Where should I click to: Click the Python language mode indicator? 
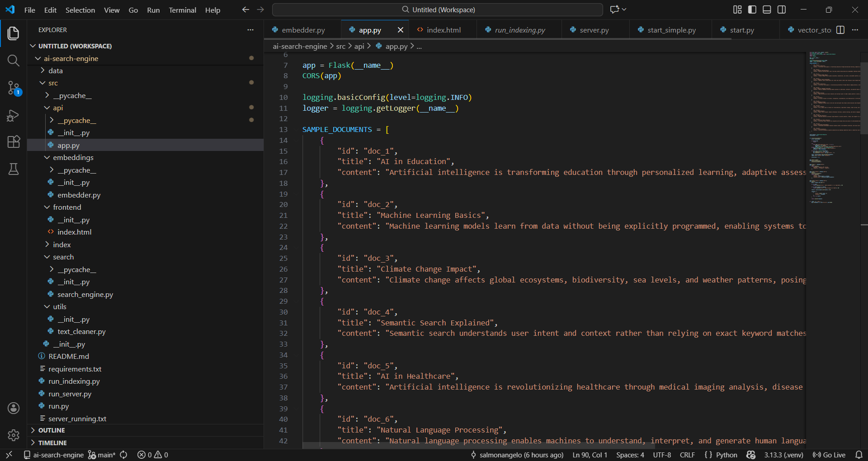(x=726, y=455)
